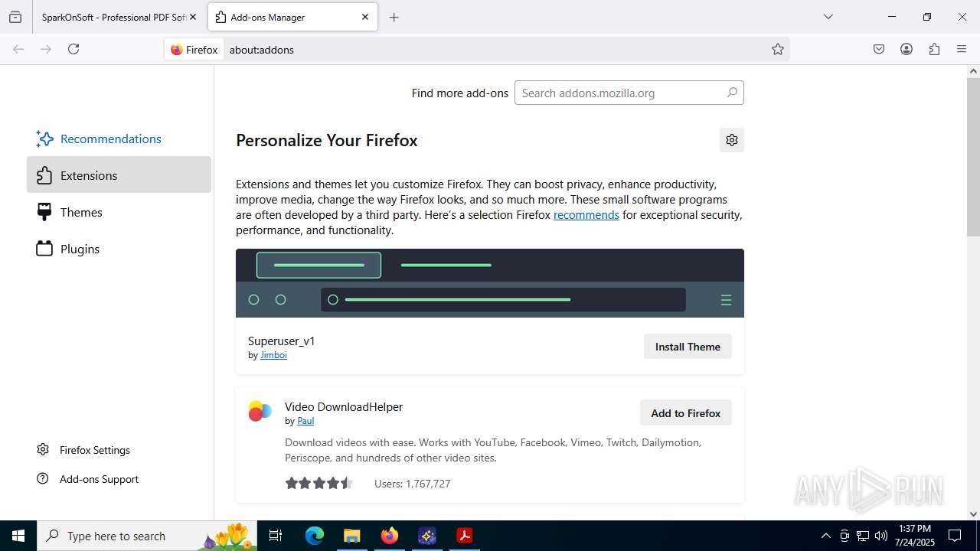Open author Paul link
The width and height of the screenshot is (980, 551).
tap(305, 421)
